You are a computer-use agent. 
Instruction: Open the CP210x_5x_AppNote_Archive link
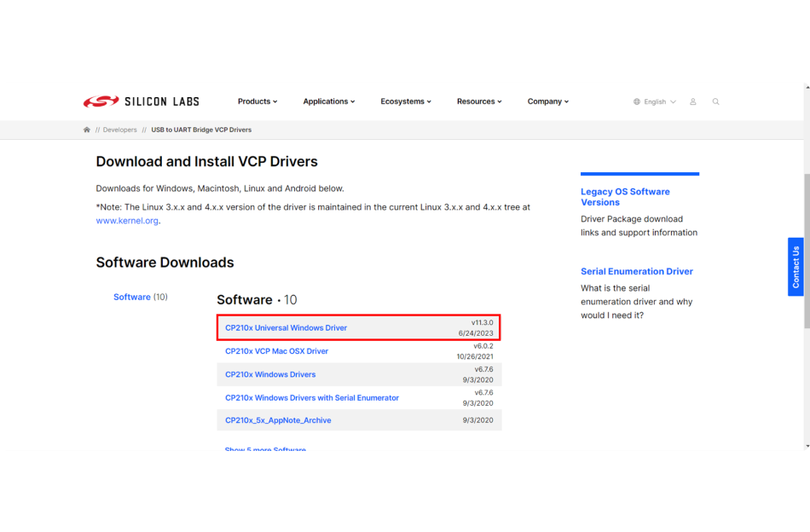278,420
